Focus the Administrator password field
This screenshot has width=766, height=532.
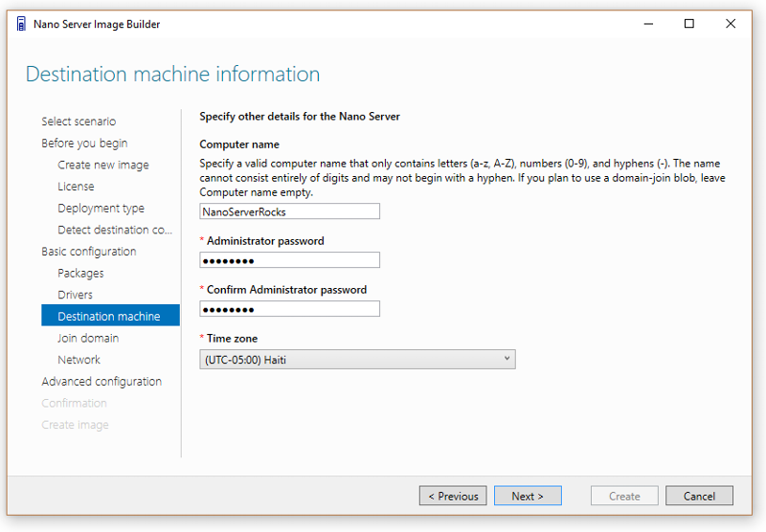click(x=289, y=260)
